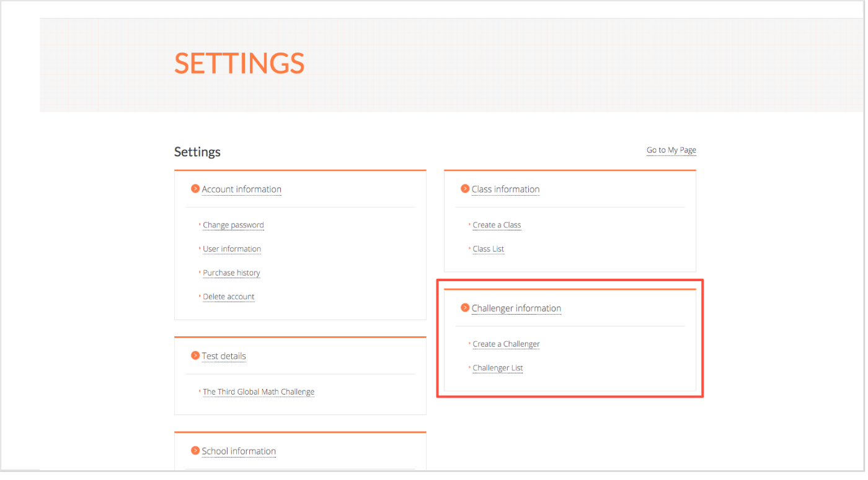
Task: Click Go to My Page
Action: click(671, 150)
